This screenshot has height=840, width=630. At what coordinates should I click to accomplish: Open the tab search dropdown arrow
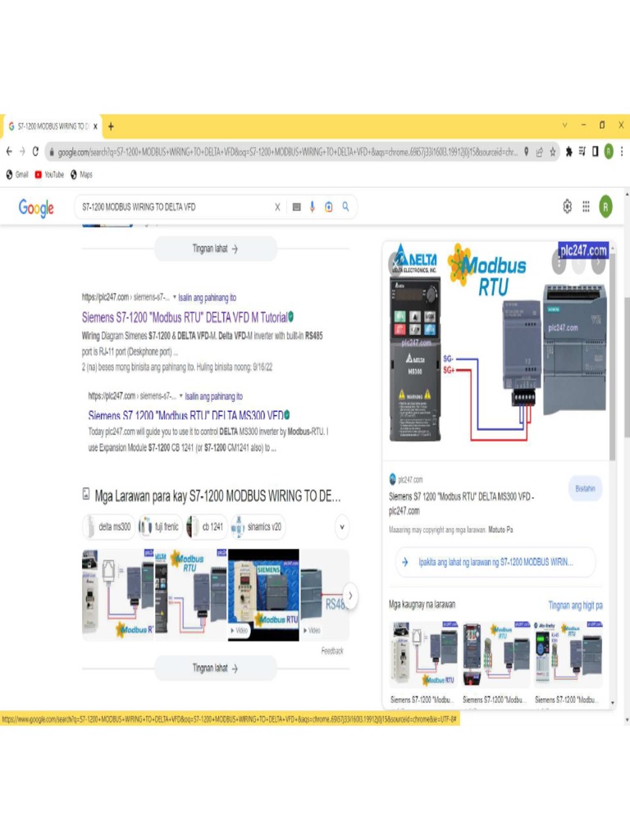click(x=564, y=125)
